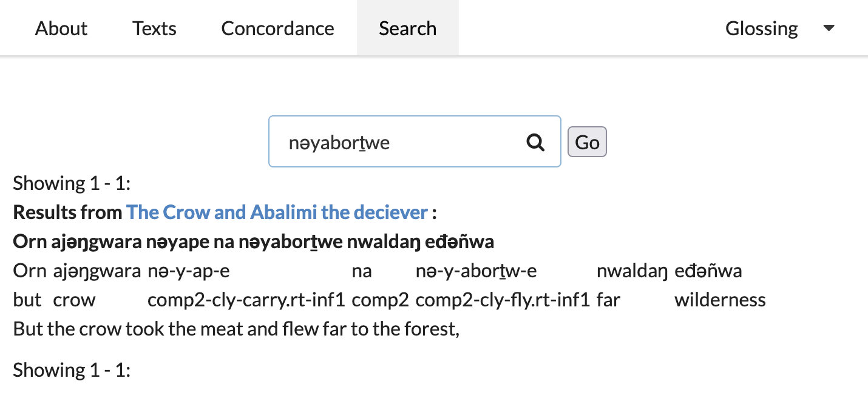Click the bold Orn ajəŋgwara sentence line
The image size is (868, 415).
tap(253, 241)
